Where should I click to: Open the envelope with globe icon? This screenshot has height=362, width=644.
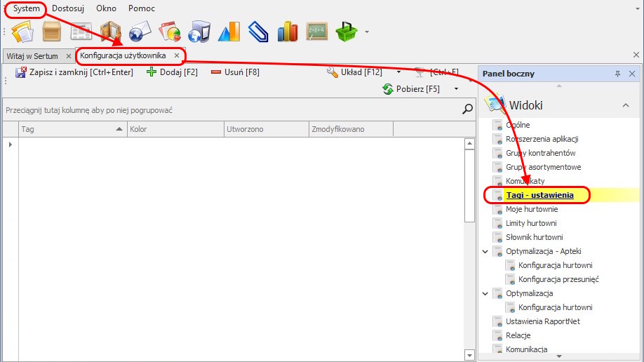click(x=140, y=32)
